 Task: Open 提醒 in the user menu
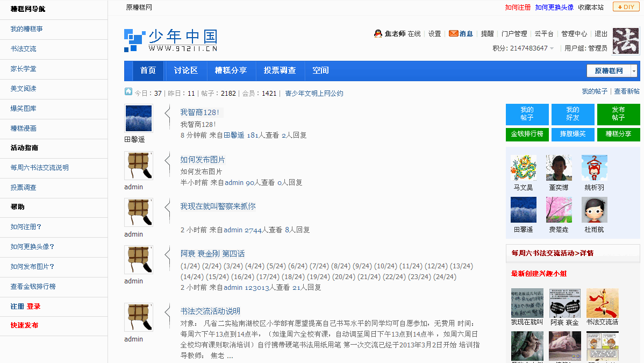tap(487, 34)
